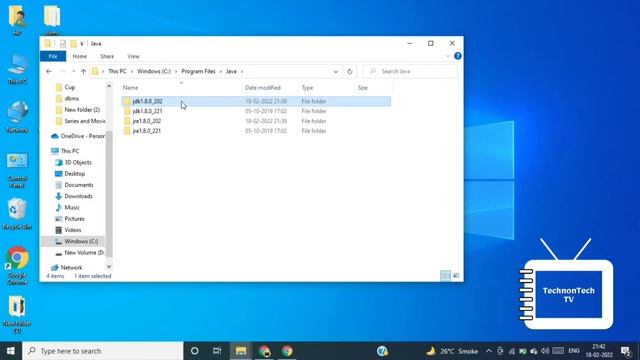Click navigation pane scroll up arrow
Viewport: 640px width, 360px height.
(x=109, y=86)
